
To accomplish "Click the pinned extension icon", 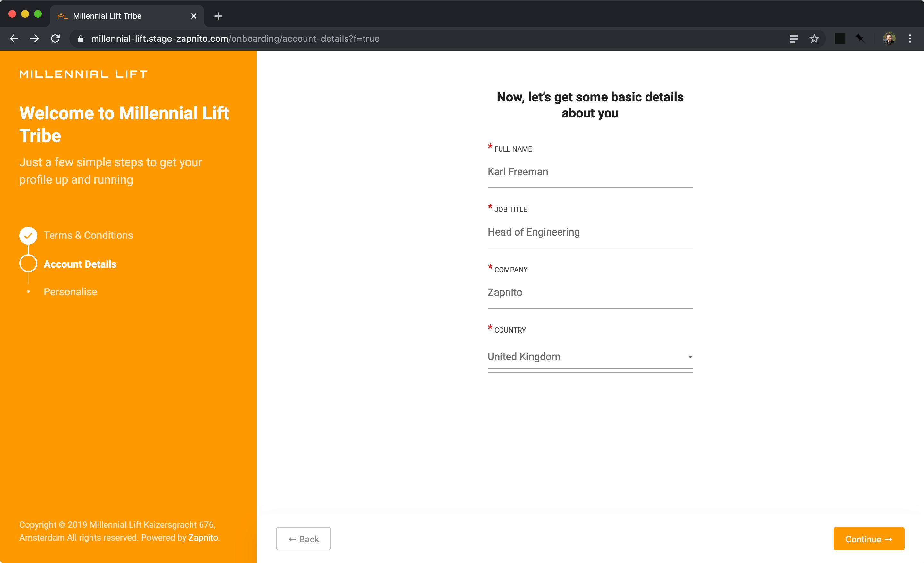I will (x=860, y=39).
